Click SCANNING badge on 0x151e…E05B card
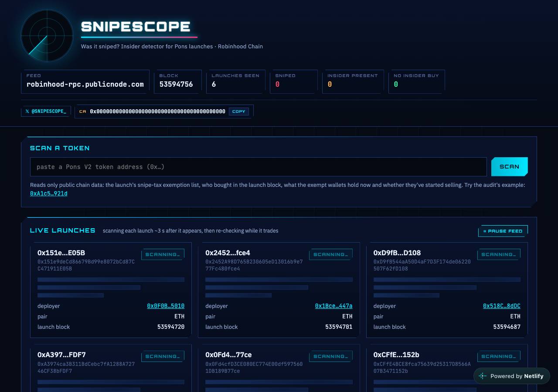Screen dimensions: 558x392 pyautogui.click(x=163, y=254)
